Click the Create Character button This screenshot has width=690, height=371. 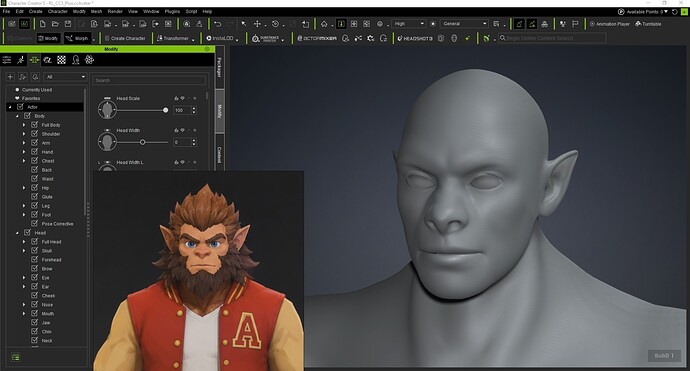[125, 38]
